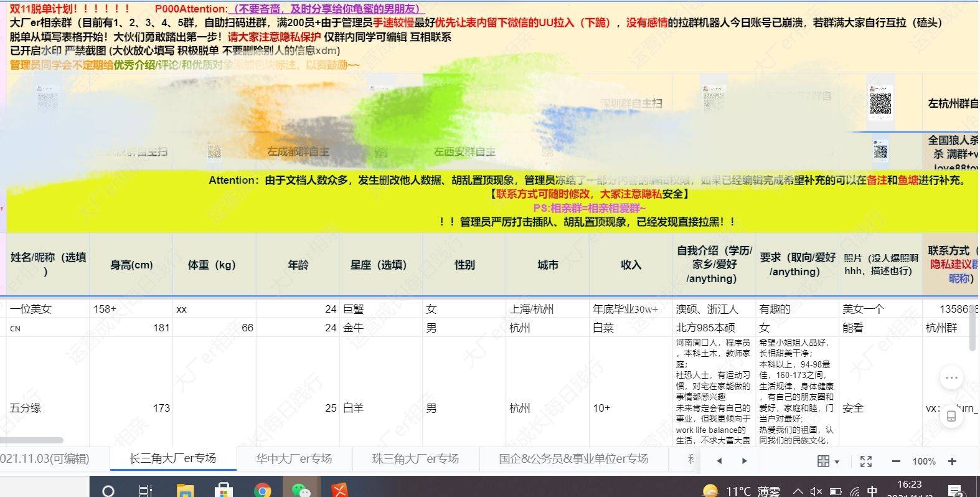The height and width of the screenshot is (497, 980).
Task: Open the three-dots floating more button
Action: click(951, 378)
